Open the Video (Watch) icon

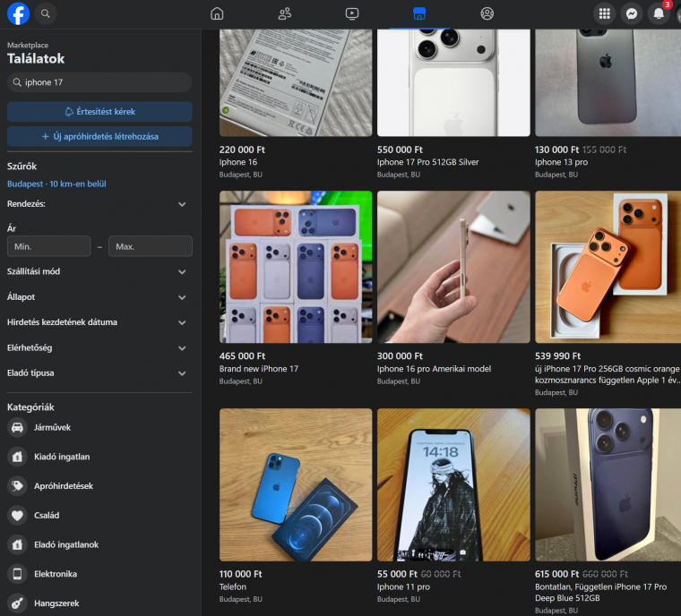[351, 13]
